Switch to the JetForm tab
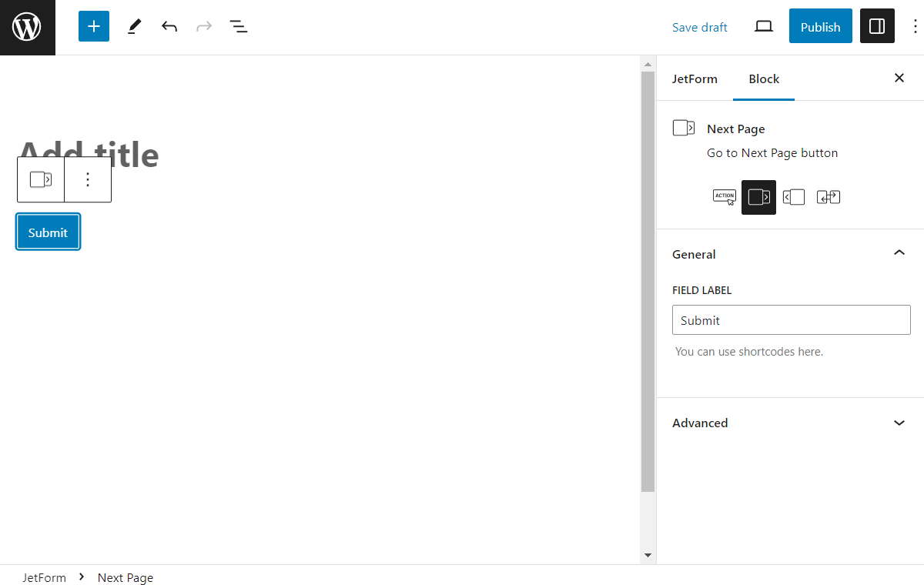 [695, 79]
